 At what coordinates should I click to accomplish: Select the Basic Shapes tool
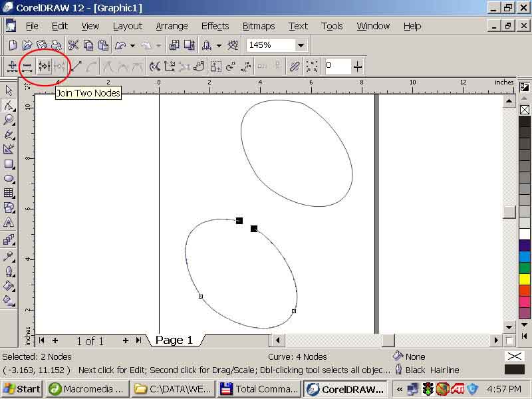point(9,207)
